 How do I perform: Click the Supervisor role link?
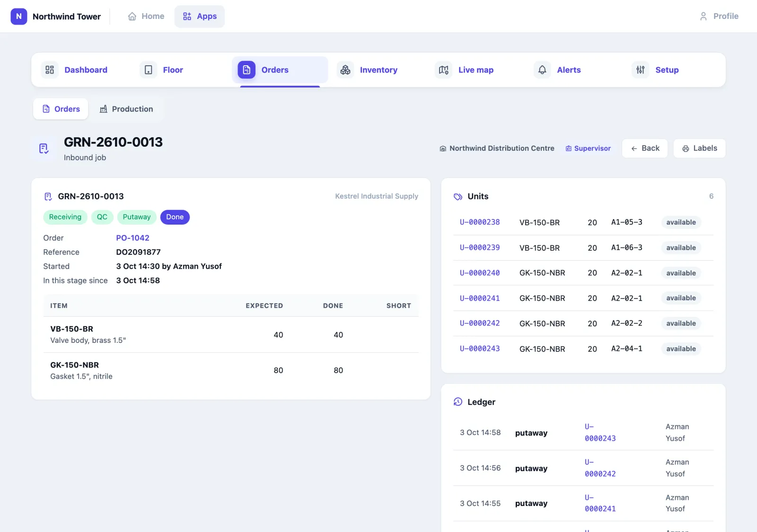(x=588, y=148)
